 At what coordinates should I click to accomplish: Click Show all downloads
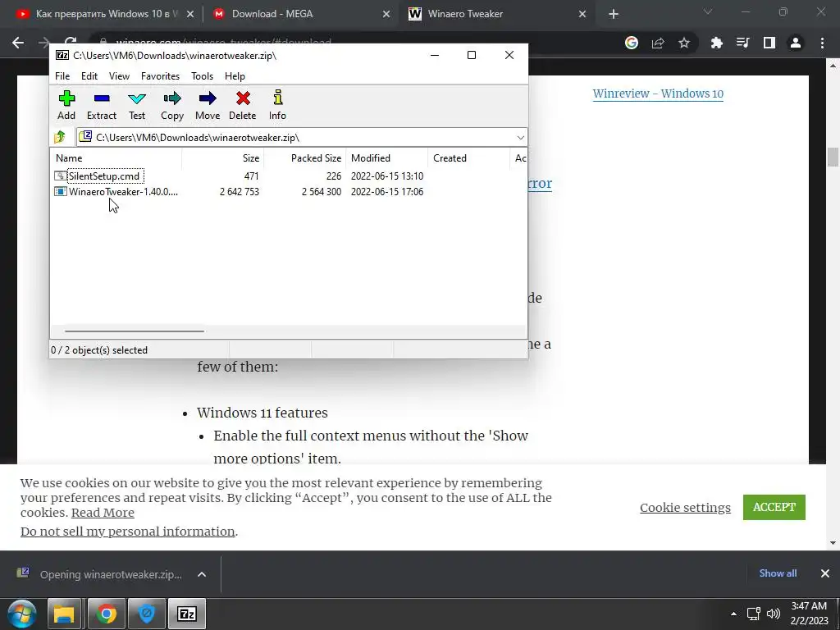778,573
